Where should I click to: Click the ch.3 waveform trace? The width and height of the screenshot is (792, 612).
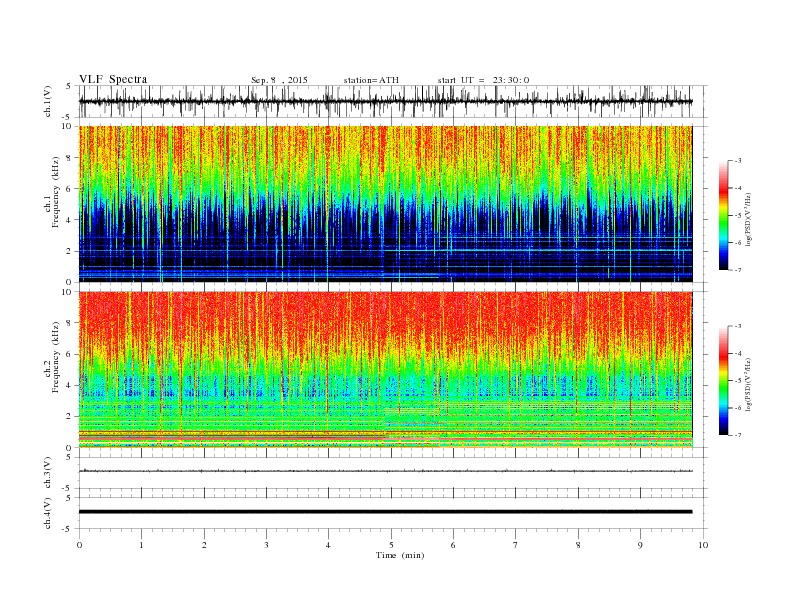(385, 471)
